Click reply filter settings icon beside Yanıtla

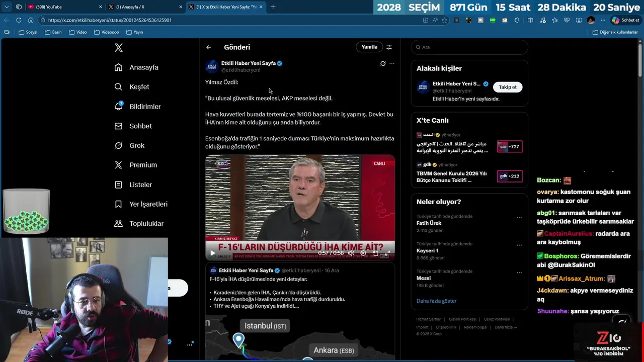[x=389, y=47]
